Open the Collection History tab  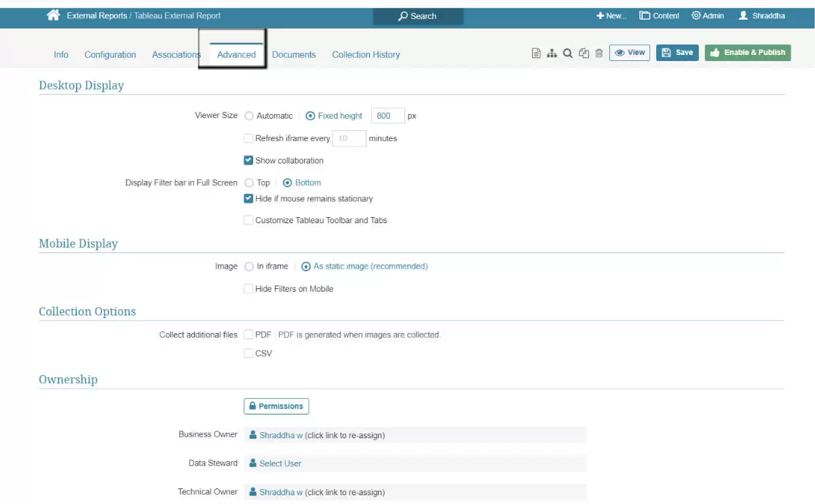[366, 54]
